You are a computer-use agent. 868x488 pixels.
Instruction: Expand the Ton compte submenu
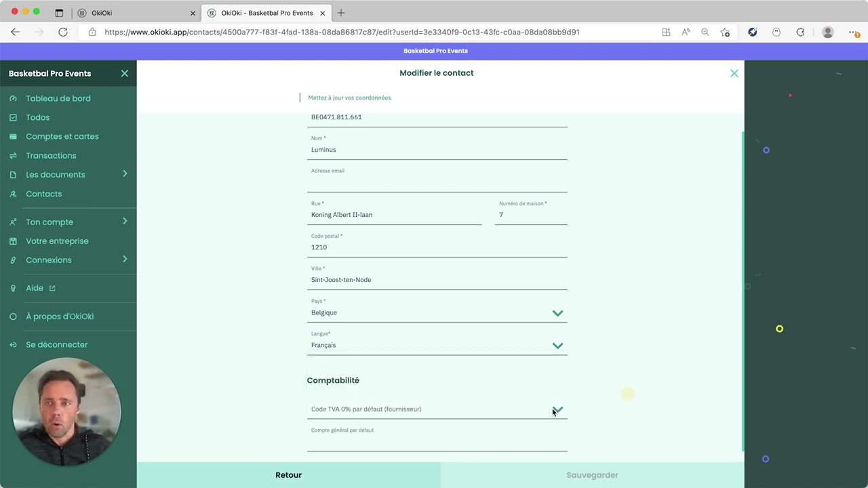click(x=125, y=222)
